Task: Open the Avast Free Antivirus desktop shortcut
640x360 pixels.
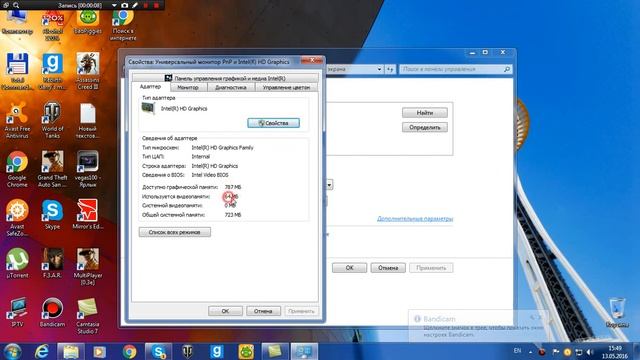Action: point(17,120)
